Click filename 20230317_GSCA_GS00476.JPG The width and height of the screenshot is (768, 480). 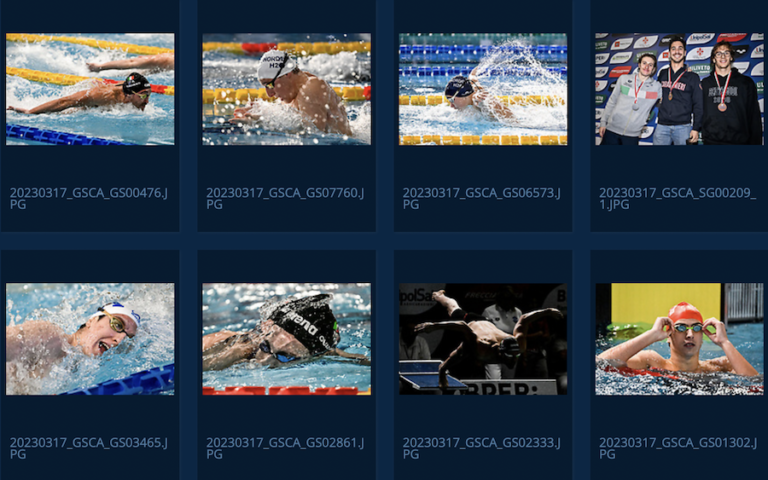click(x=89, y=198)
